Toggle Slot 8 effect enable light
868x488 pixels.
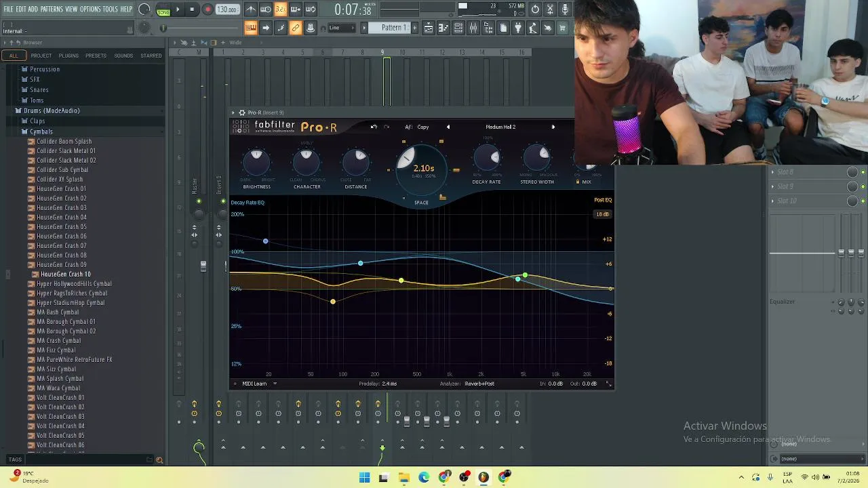tap(863, 172)
